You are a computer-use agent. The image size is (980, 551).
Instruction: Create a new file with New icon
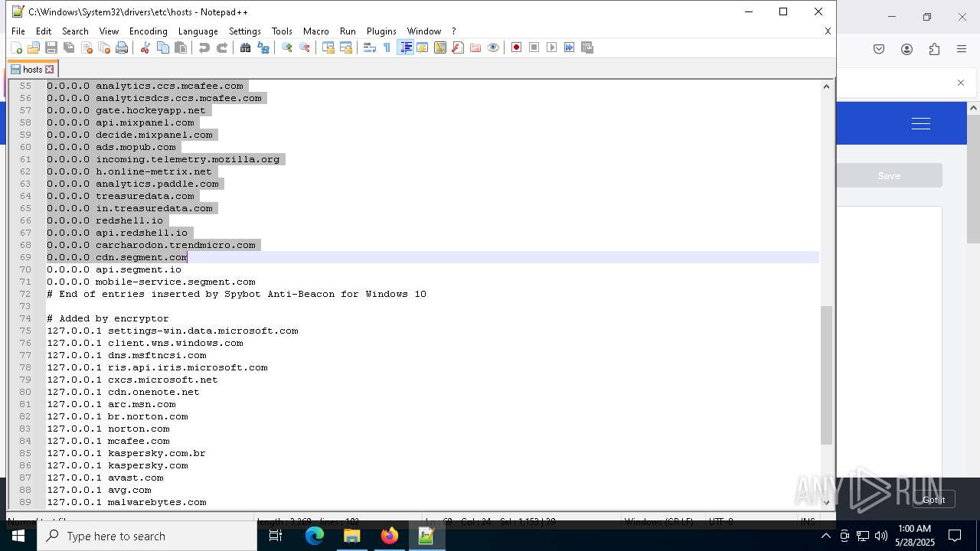(16, 47)
